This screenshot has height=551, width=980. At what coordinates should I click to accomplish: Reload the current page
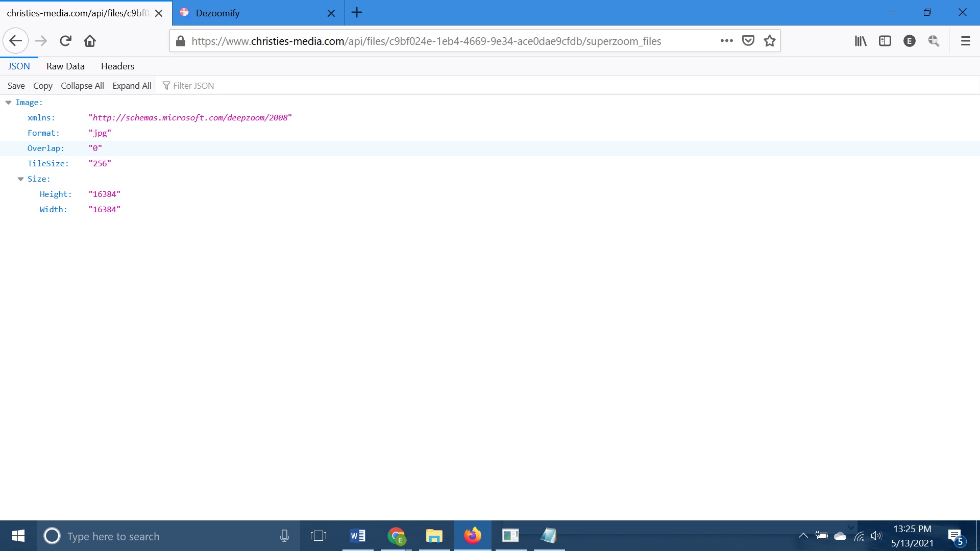(x=65, y=41)
